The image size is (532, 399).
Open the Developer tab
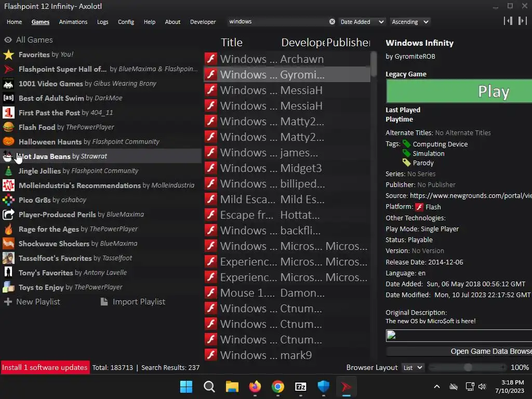203,22
